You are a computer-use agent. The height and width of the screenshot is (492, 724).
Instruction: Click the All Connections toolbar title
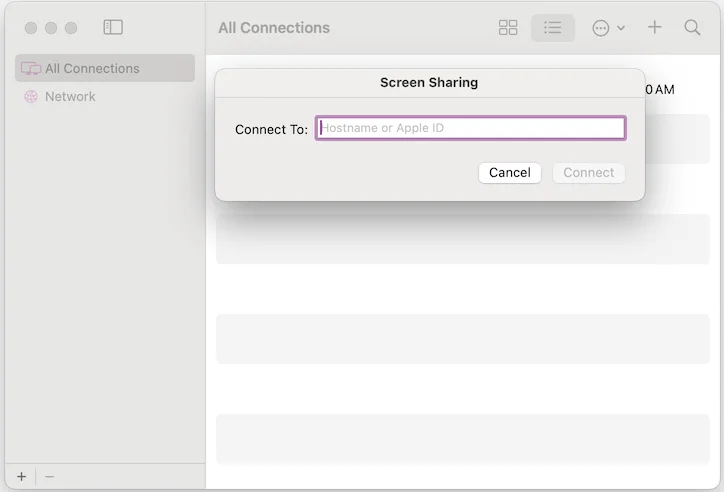274,28
